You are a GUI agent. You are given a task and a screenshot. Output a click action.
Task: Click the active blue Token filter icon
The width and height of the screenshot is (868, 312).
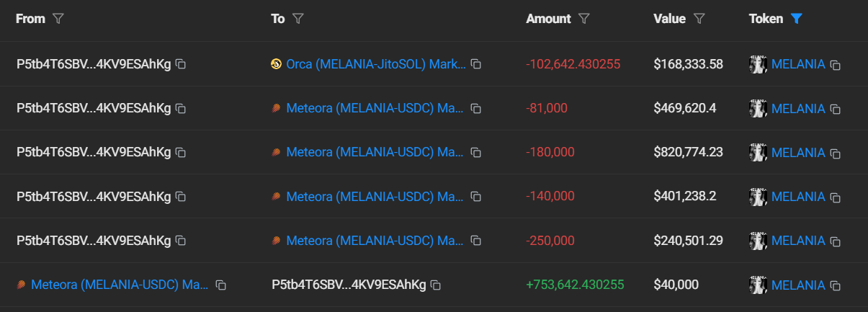click(x=796, y=19)
